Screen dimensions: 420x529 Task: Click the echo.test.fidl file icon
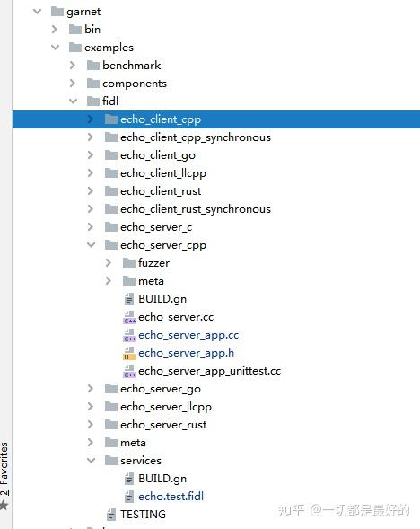(129, 497)
